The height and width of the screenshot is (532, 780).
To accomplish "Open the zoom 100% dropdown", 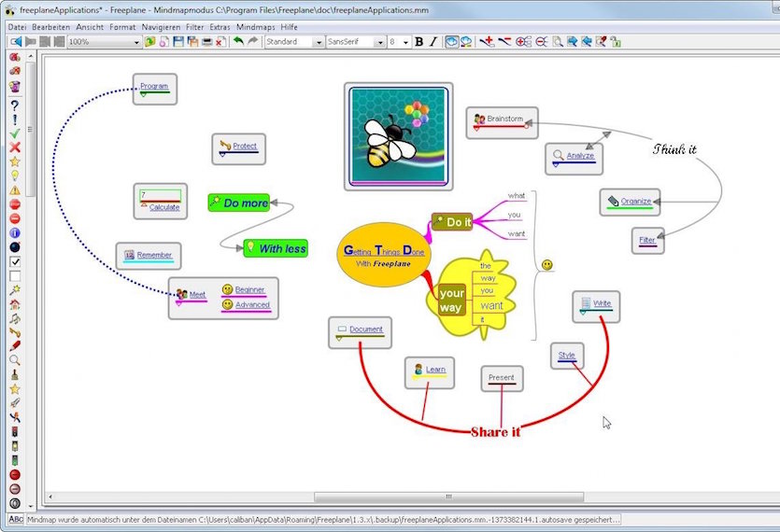I will pyautogui.click(x=136, y=42).
